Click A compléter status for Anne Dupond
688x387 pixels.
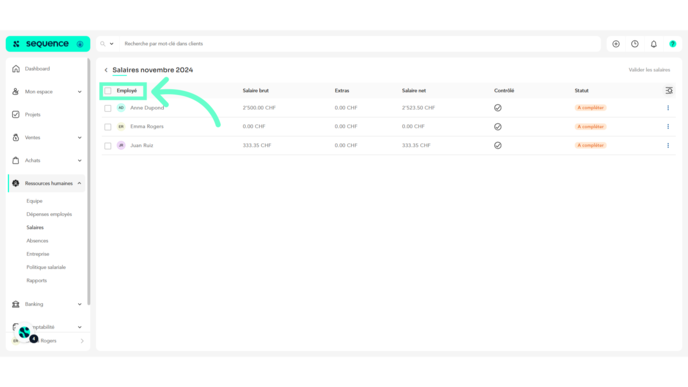591,108
